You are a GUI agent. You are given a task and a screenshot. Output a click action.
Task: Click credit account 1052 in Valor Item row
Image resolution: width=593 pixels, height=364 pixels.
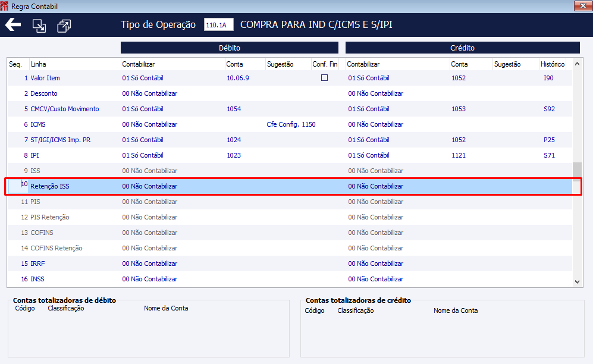459,78
